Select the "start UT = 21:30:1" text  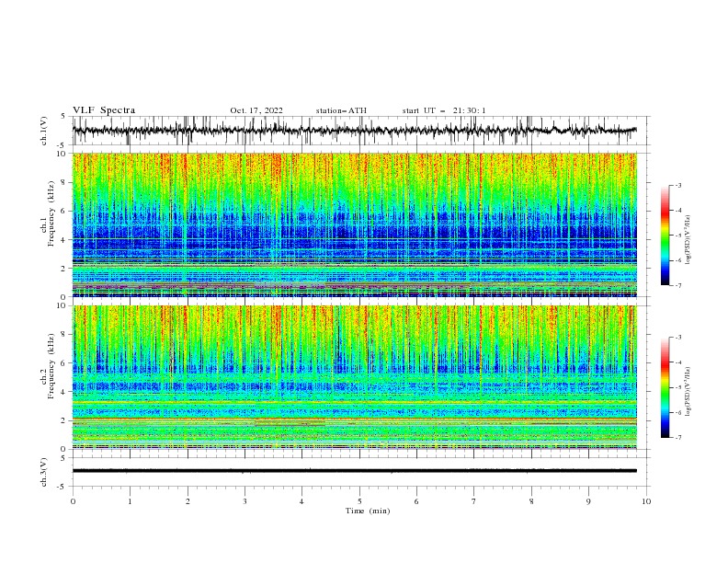[x=444, y=110]
